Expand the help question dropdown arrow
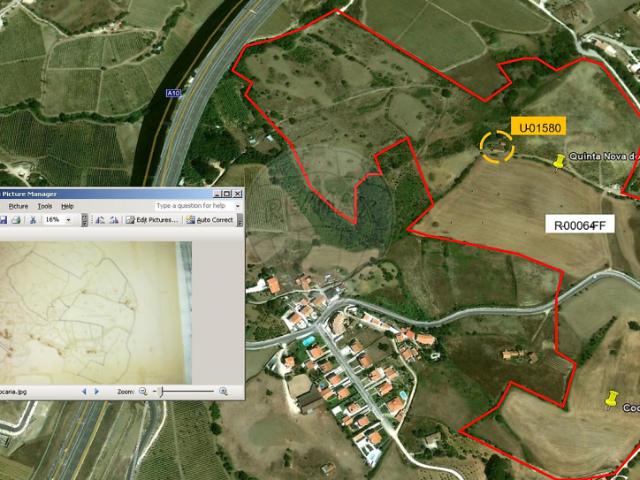 pyautogui.click(x=238, y=206)
